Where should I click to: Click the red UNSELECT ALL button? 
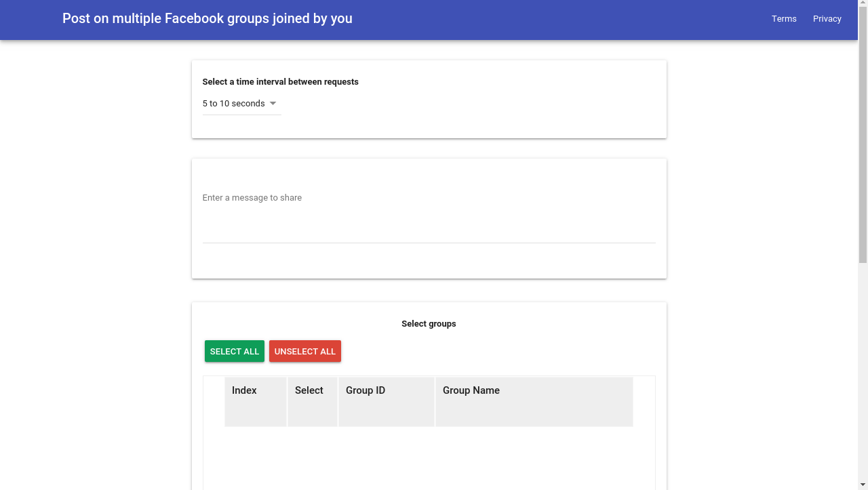(305, 351)
